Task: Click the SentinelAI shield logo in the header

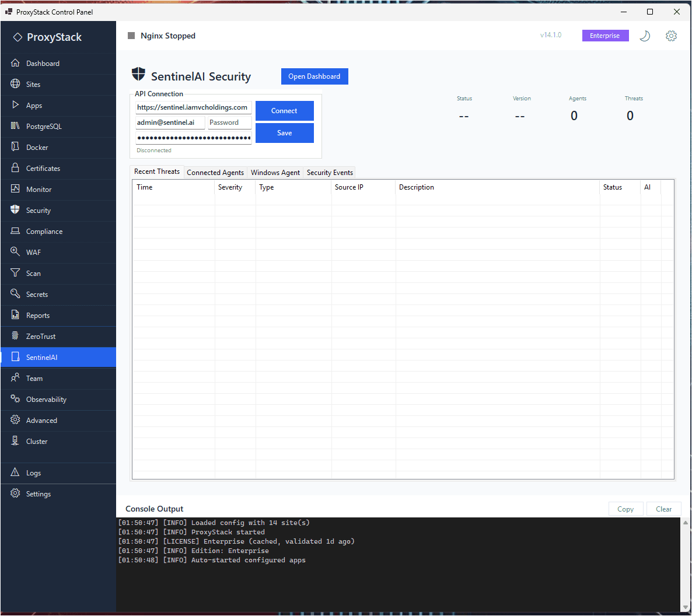Action: coord(138,75)
